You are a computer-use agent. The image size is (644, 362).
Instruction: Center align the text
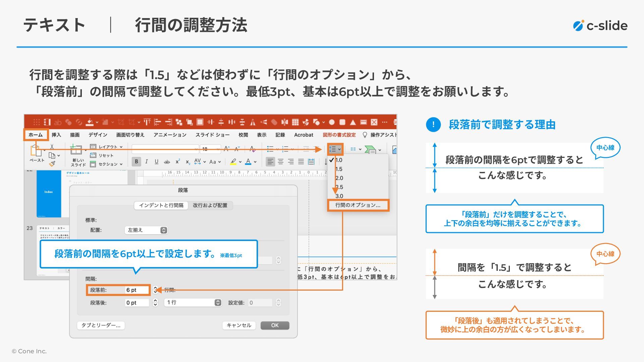point(281,162)
